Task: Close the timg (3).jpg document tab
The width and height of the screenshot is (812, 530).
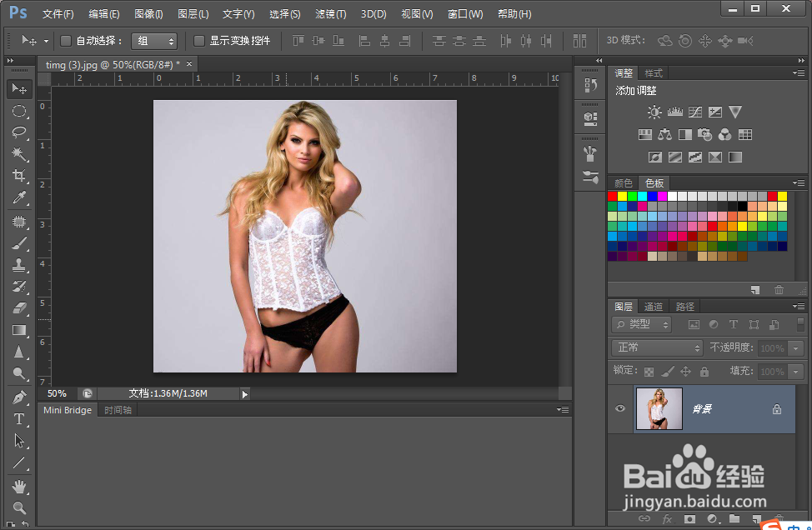Action: pos(189,63)
